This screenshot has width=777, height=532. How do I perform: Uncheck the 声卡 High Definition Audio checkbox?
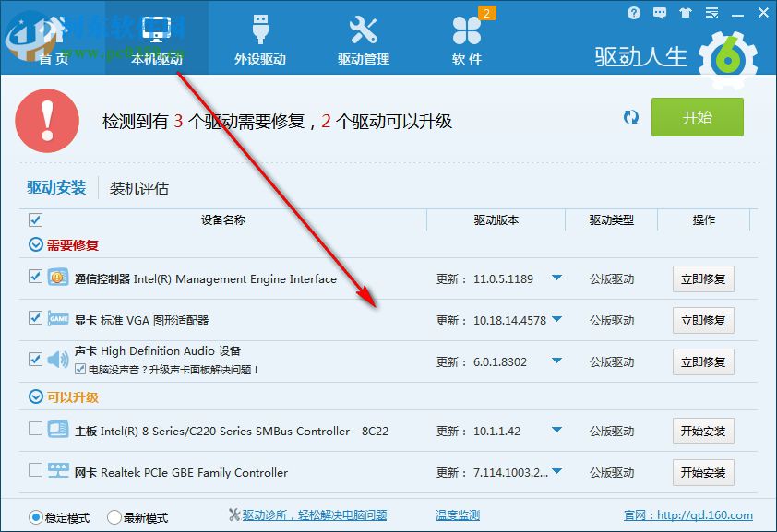(x=34, y=361)
